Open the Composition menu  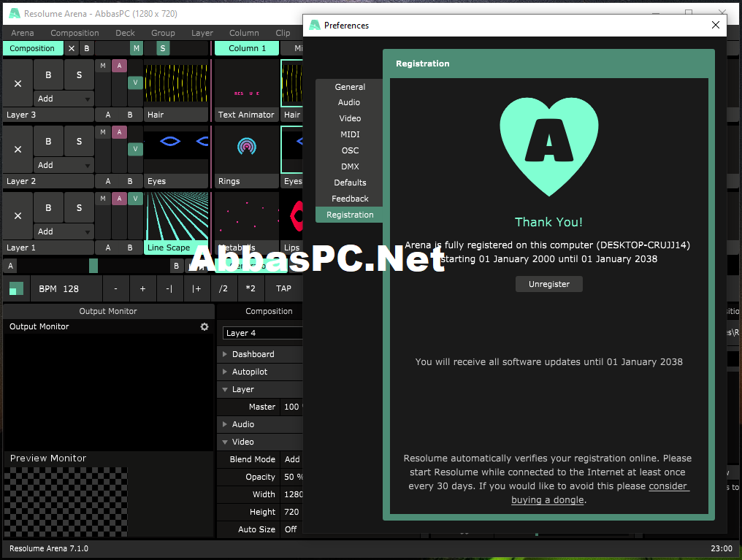click(74, 33)
